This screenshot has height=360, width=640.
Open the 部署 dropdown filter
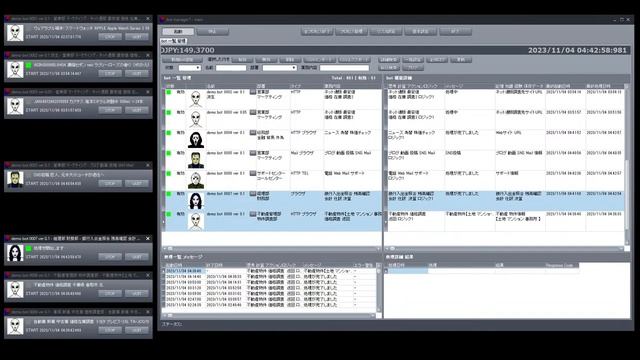[x=279, y=68]
